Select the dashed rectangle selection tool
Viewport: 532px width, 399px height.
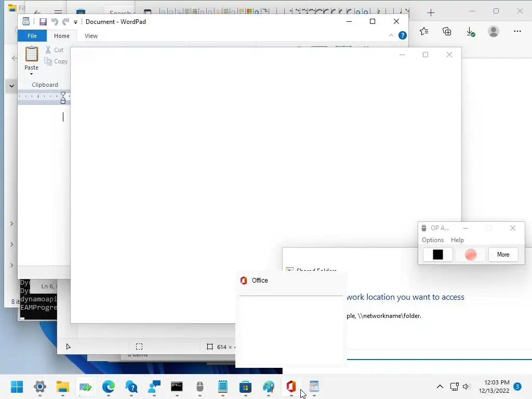(139, 347)
